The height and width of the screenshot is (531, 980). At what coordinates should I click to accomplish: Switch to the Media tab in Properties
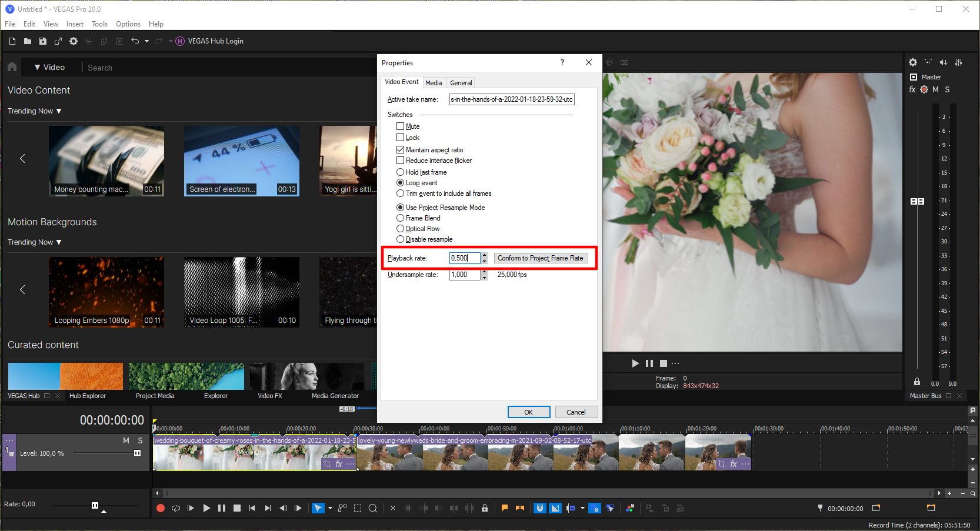click(434, 83)
